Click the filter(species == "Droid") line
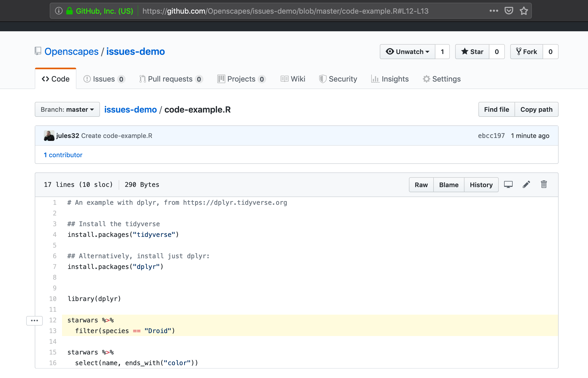The height and width of the screenshot is (378, 588). coord(125,331)
